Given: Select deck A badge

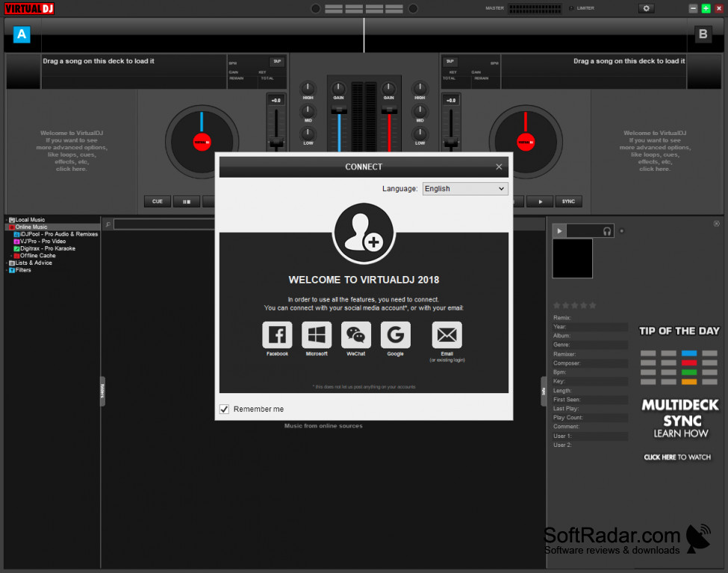Looking at the screenshot, I should 22,34.
